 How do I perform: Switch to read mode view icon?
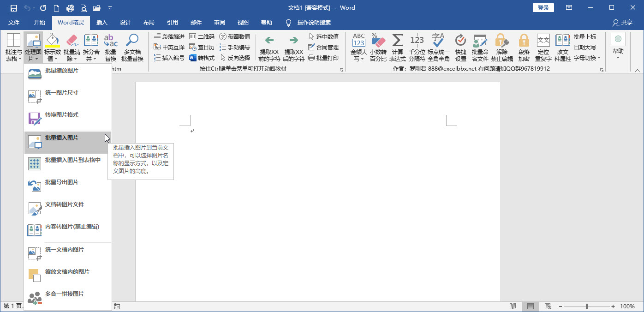coord(513,306)
